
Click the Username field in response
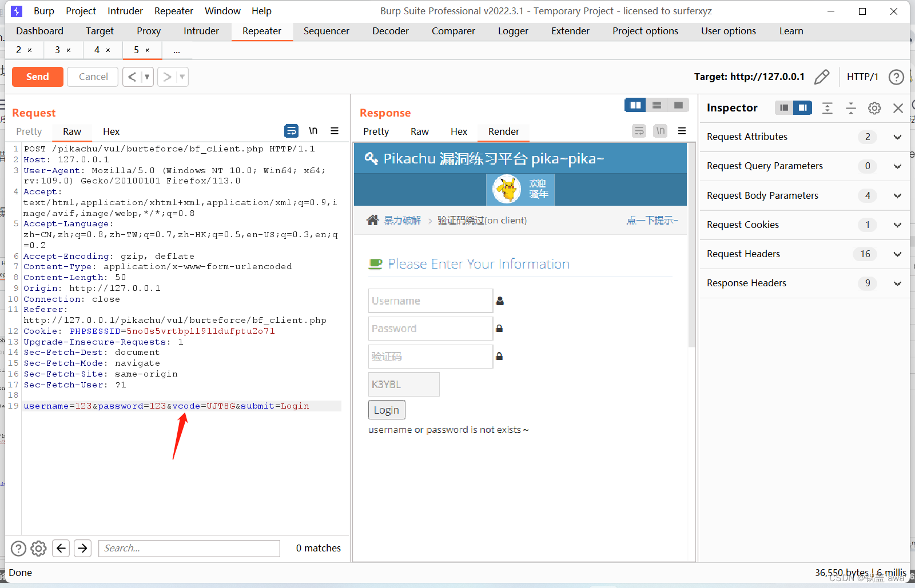tap(431, 301)
